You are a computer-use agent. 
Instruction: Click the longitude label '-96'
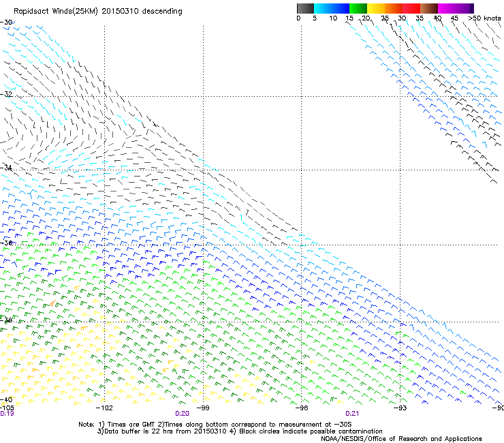pos(302,408)
